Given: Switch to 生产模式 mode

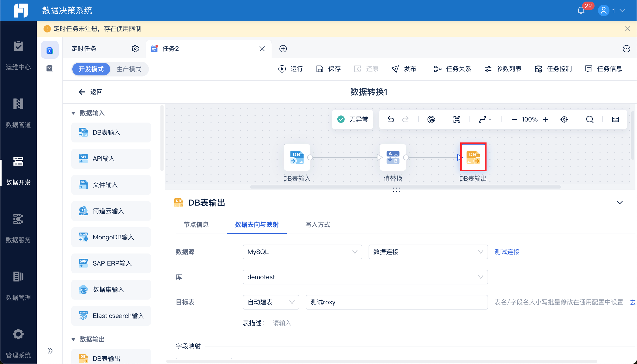Looking at the screenshot, I should [129, 69].
